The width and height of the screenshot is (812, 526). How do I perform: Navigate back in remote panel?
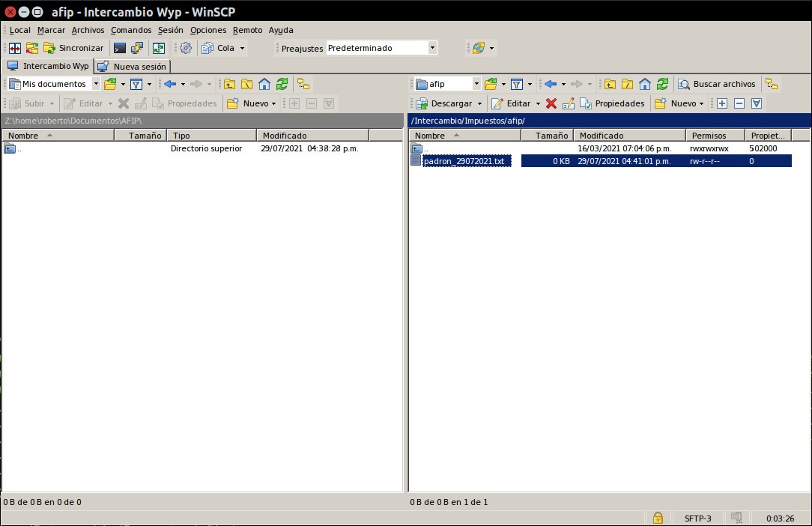coord(551,84)
